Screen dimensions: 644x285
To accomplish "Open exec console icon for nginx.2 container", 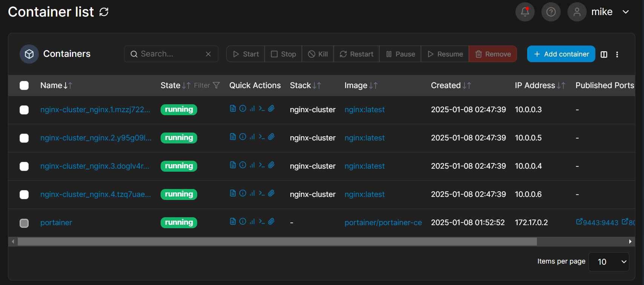I will coord(262,137).
